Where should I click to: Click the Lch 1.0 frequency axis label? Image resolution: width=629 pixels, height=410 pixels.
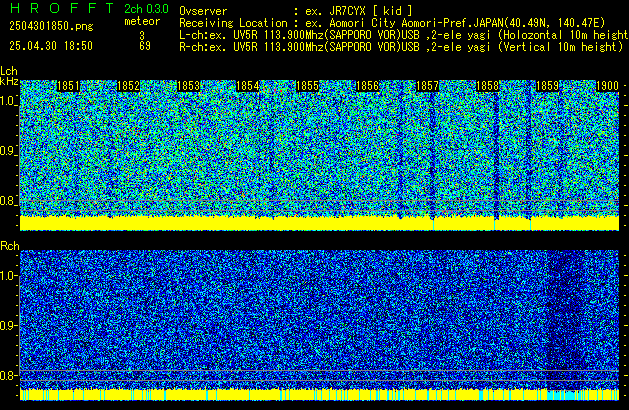tap(8, 101)
